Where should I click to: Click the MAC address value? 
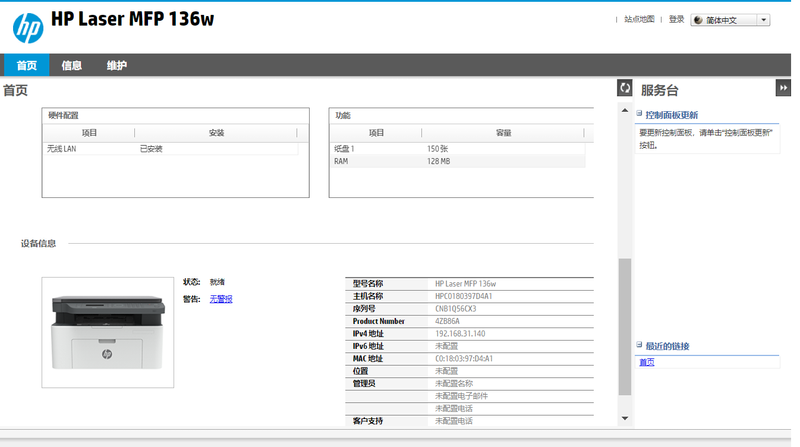click(464, 359)
